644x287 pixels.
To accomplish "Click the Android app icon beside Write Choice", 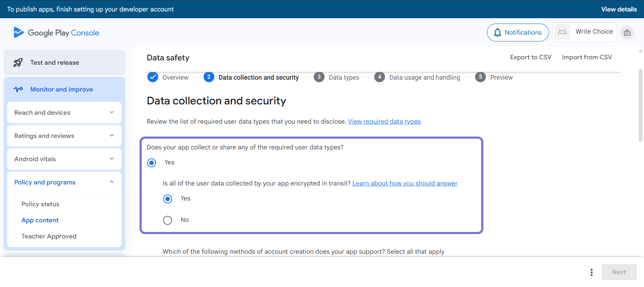I will click(562, 32).
